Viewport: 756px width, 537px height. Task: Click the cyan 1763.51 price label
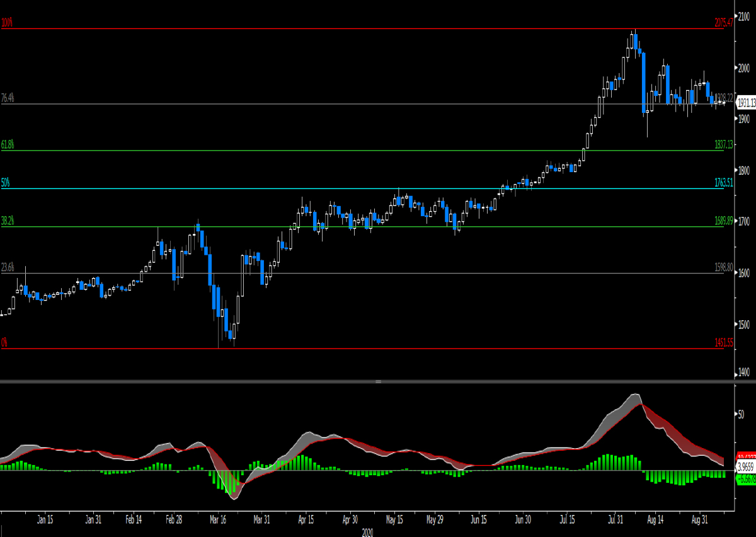coord(724,183)
